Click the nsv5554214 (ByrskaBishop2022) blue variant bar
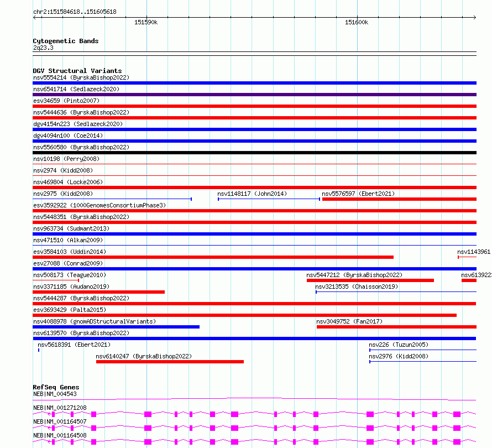 [254, 83]
